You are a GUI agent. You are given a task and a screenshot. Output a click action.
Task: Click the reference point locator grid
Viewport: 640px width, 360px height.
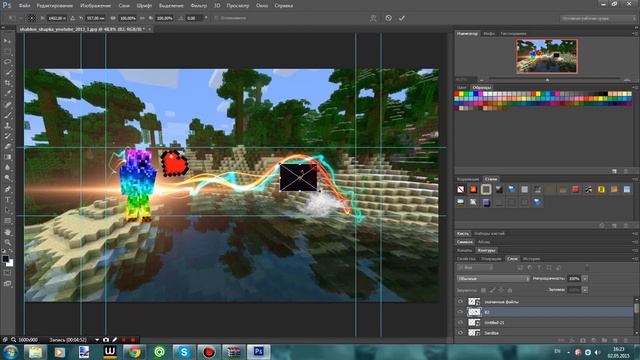31,18
